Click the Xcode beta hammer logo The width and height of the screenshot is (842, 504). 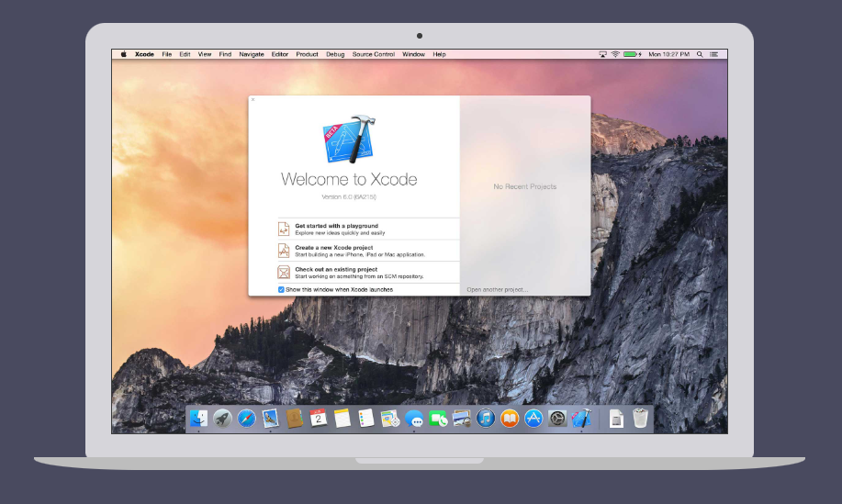pos(349,139)
